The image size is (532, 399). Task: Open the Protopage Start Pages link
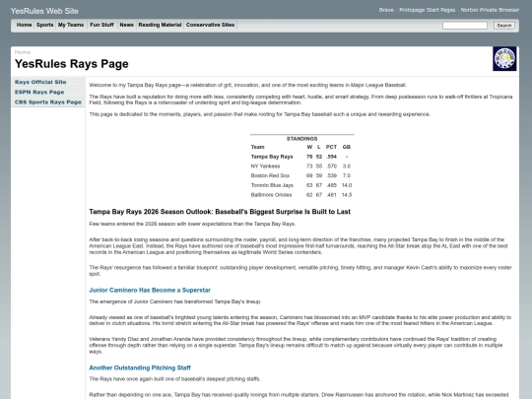[428, 10]
